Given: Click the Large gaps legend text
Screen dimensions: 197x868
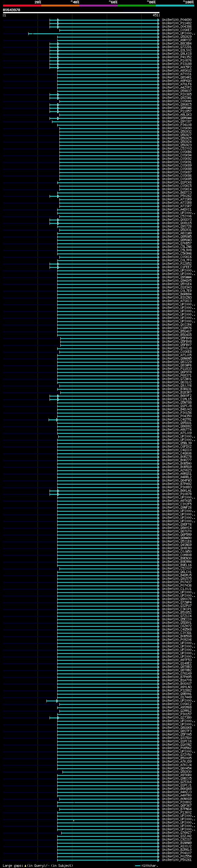Looking at the screenshot, I should (38, 866).
